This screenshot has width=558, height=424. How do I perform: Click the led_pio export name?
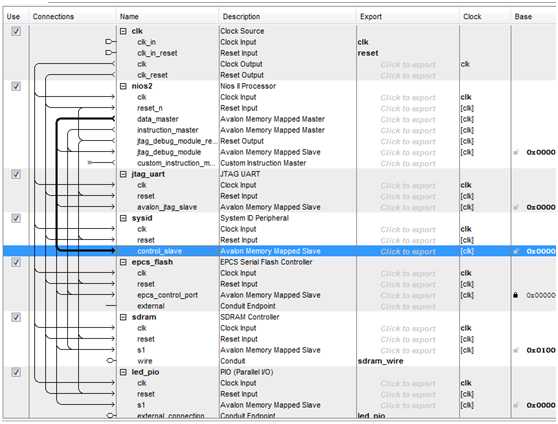coord(371,416)
